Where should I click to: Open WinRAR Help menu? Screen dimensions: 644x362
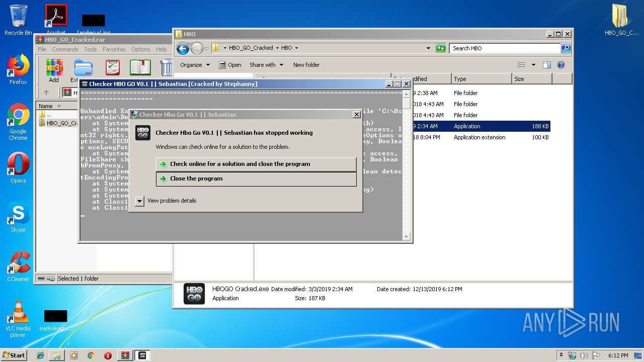click(x=161, y=49)
